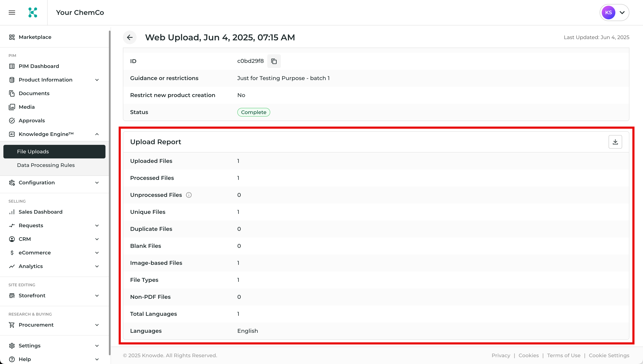Click the Your ChemCo company name
This screenshot has width=643, height=364.
(x=80, y=13)
